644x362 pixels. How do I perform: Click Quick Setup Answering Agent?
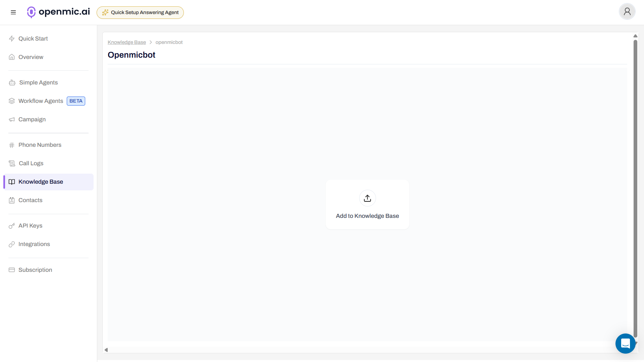point(140,12)
